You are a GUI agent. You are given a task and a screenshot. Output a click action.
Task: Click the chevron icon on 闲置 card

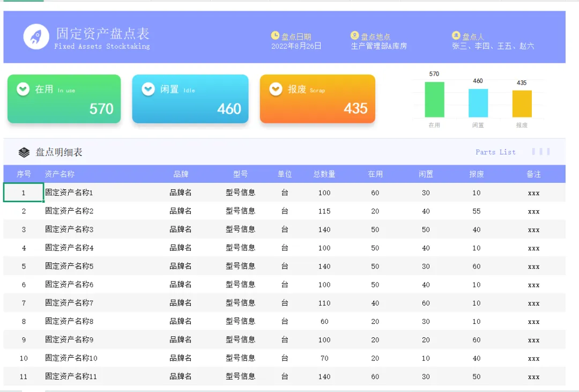[149, 89]
